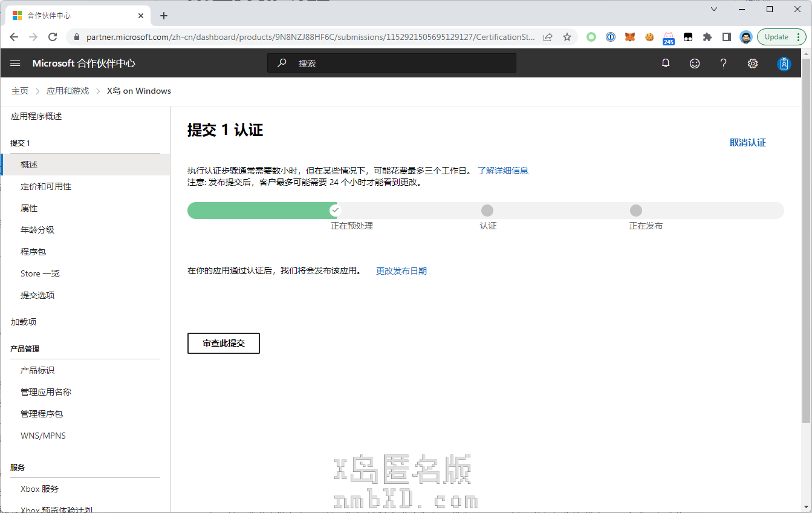Viewport: 812px width, 513px height.
Task: Click the 审查此提交 button
Action: pos(224,343)
